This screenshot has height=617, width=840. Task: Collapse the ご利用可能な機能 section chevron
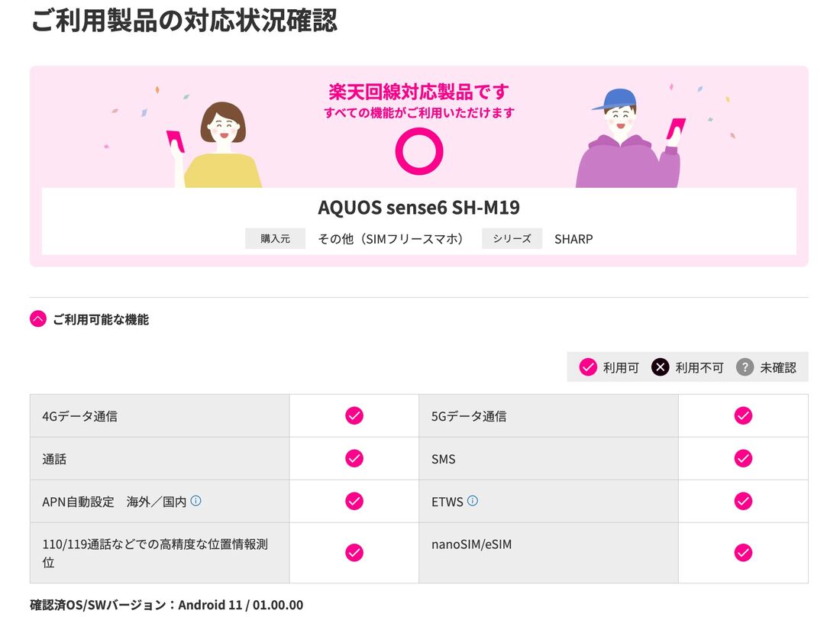point(38,319)
